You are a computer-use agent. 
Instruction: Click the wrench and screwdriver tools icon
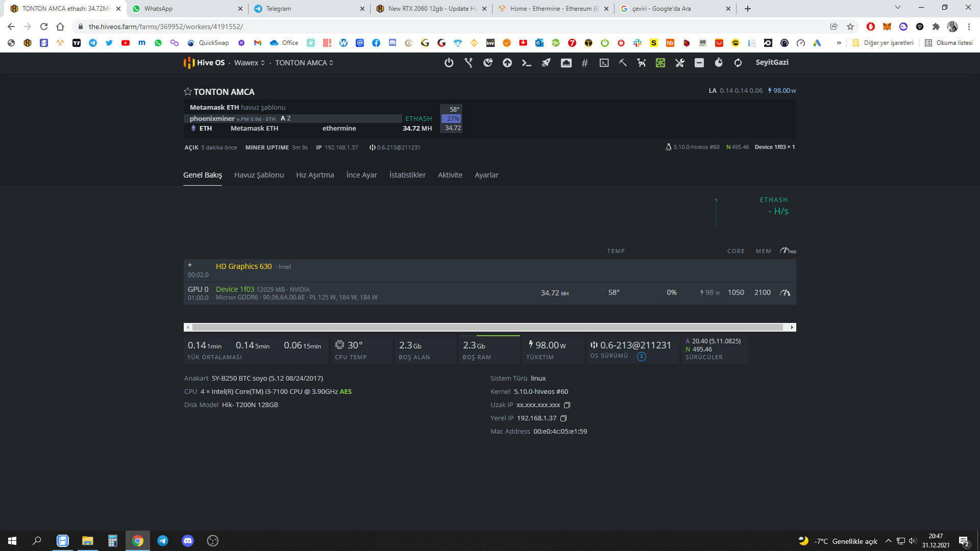coord(680,63)
